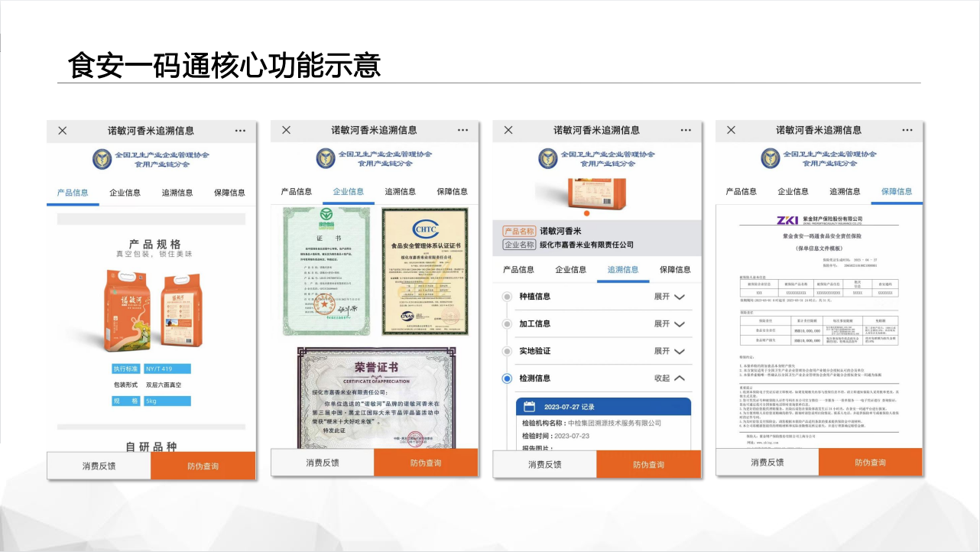Click association logo emblem on first phone screen

pyautogui.click(x=102, y=159)
